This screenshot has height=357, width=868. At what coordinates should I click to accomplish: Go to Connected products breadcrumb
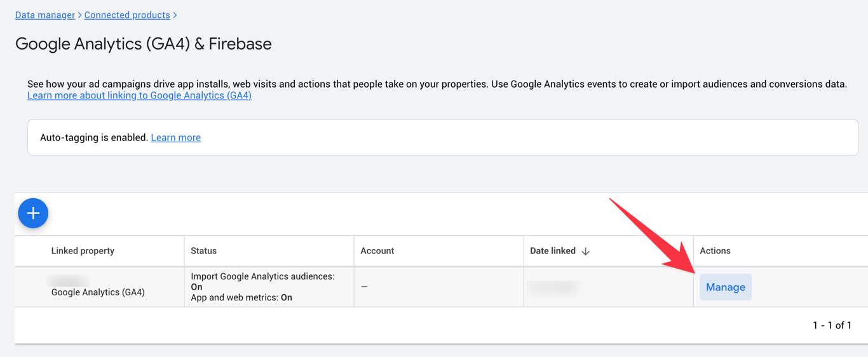pyautogui.click(x=127, y=15)
